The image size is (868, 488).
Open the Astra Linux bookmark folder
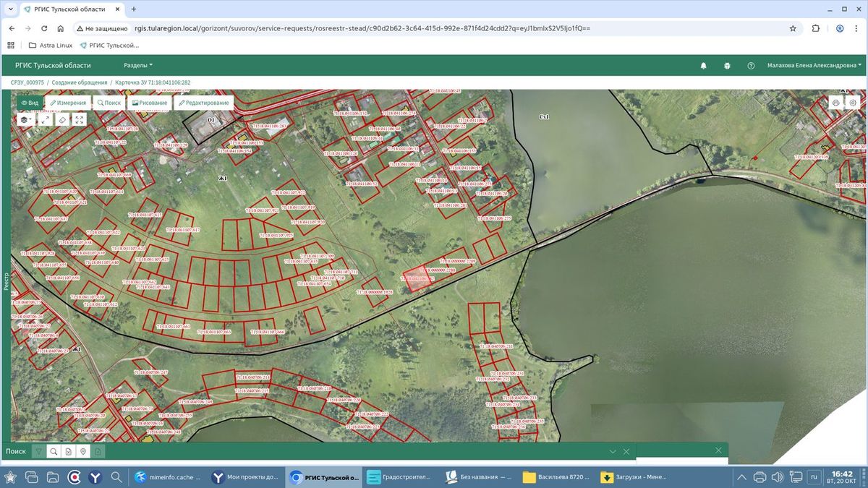(51, 45)
